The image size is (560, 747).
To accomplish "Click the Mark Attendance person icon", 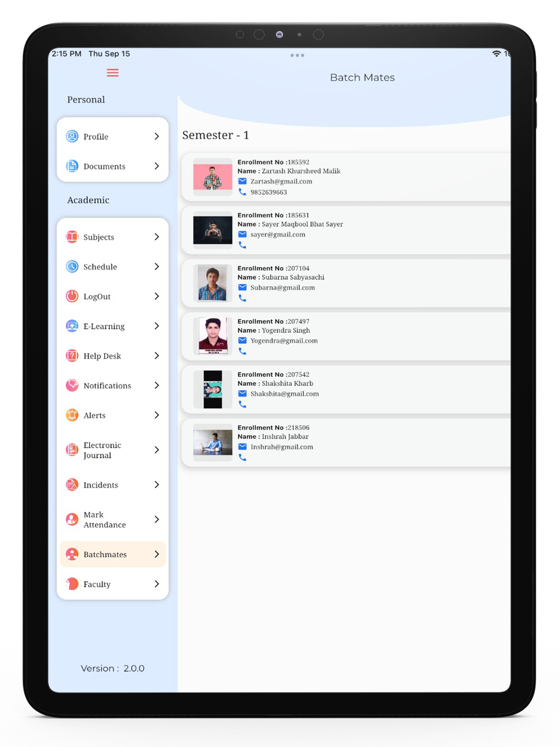I will point(72,519).
